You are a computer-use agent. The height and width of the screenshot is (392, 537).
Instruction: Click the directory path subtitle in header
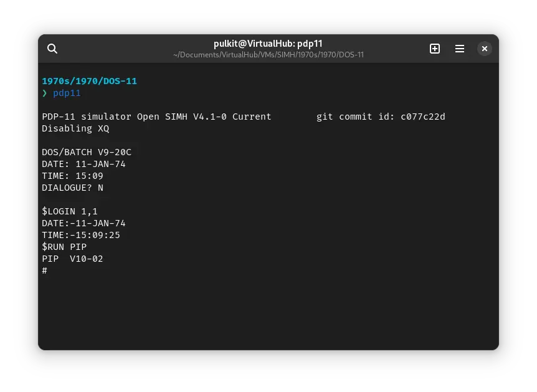(268, 55)
